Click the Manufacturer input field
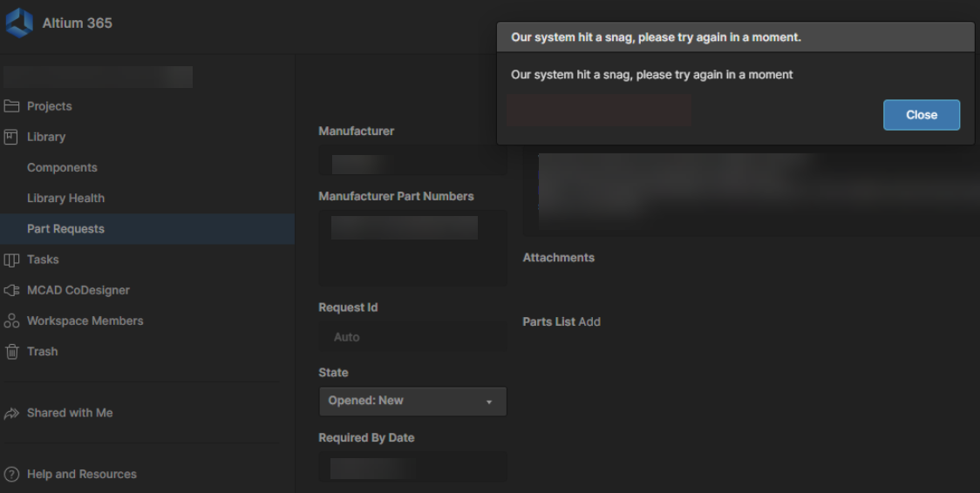The image size is (980, 493). (x=412, y=163)
